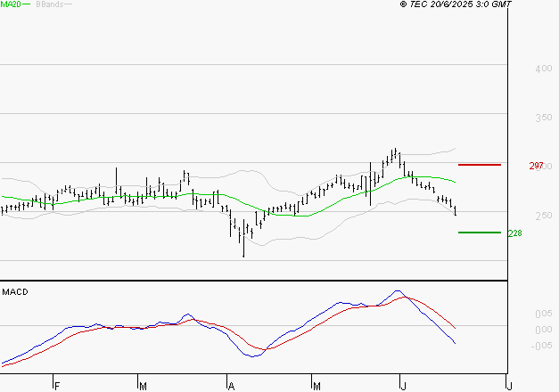
Task: Click the last J month marker at right
Action: pyautogui.click(x=509, y=386)
